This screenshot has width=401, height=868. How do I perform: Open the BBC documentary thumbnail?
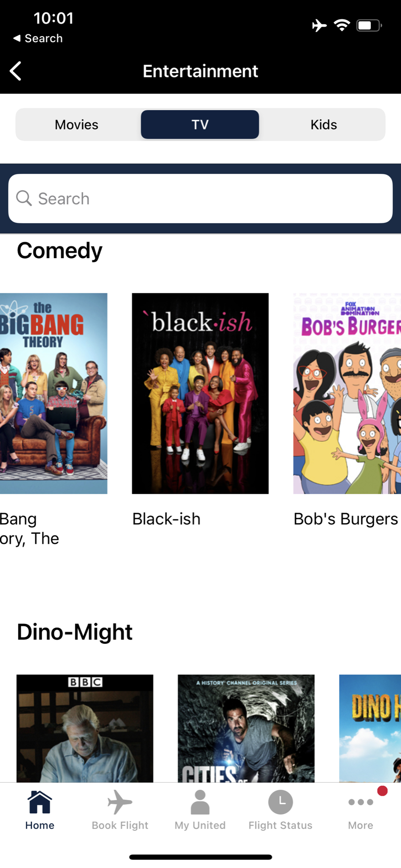(x=85, y=728)
